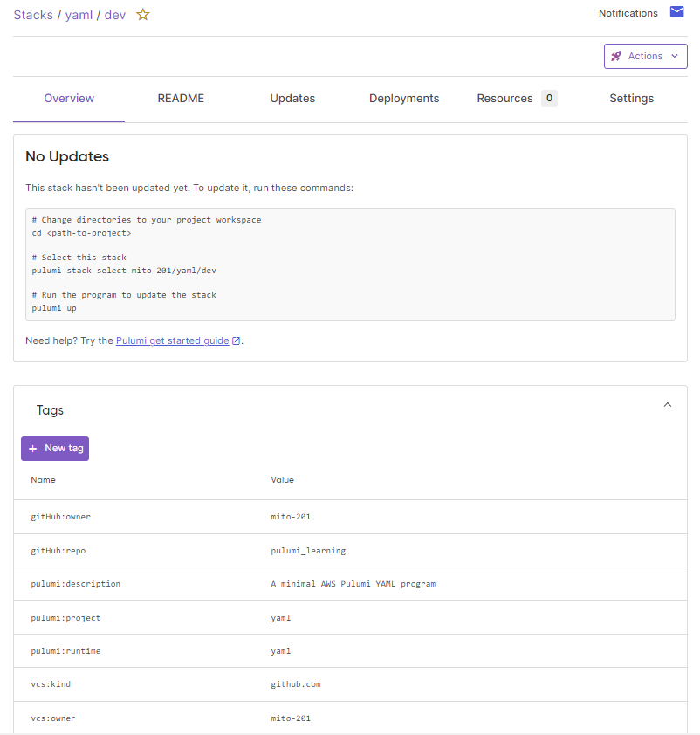Image resolution: width=700 pixels, height=735 pixels.
Task: Click the Tags section heading
Action: point(50,410)
